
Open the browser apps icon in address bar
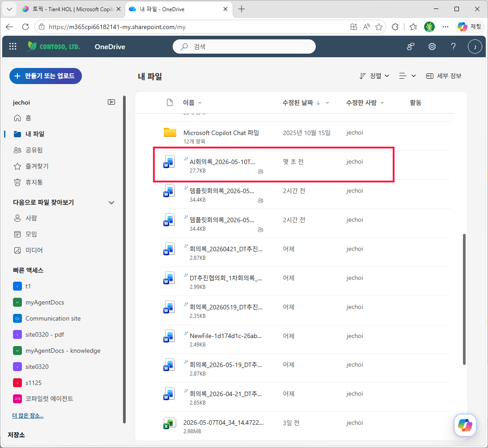(354, 27)
